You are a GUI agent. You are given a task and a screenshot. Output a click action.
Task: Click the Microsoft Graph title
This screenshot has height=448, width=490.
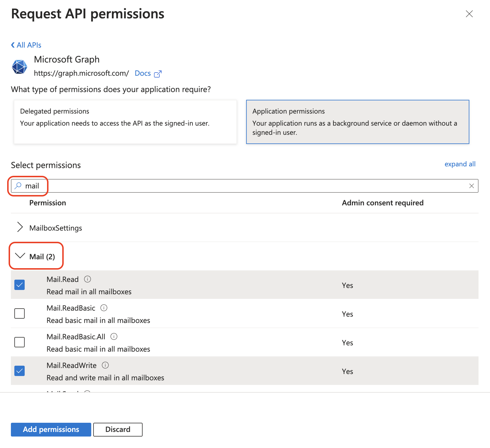pyautogui.click(x=67, y=59)
